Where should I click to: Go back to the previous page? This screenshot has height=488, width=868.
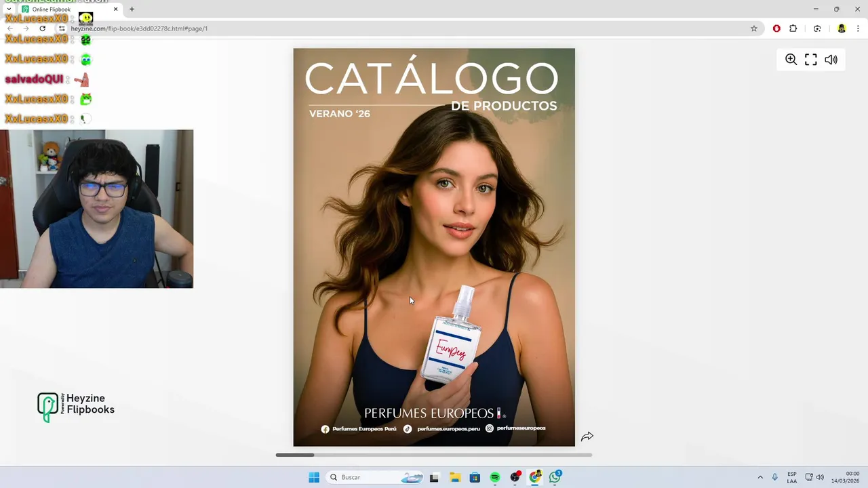click(9, 28)
